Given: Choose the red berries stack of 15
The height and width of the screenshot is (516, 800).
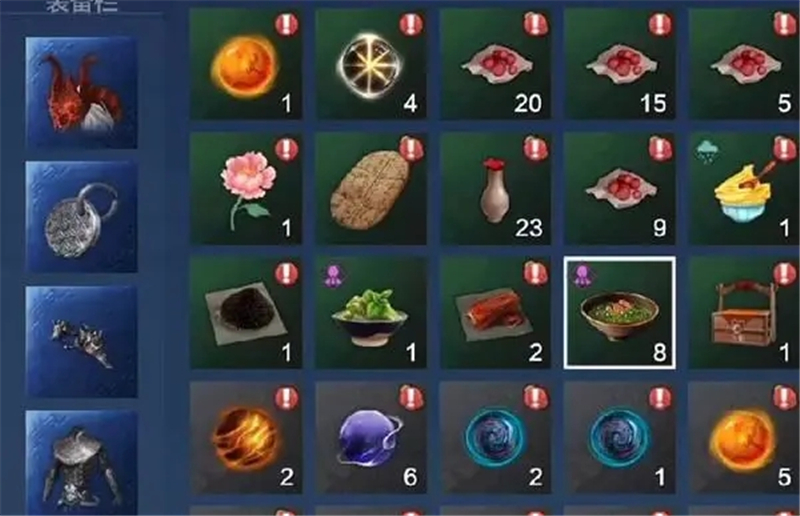Looking at the screenshot, I should pos(620,64).
